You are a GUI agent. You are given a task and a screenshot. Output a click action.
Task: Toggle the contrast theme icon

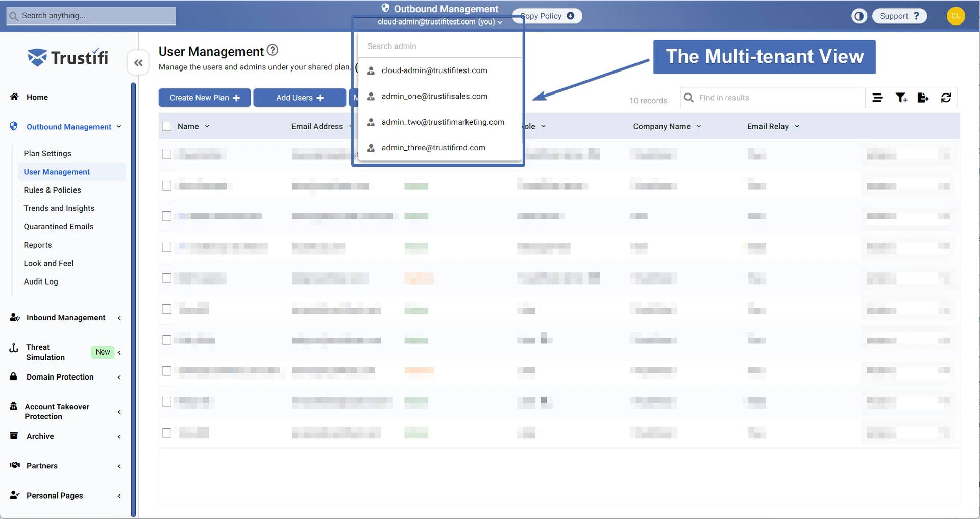coord(859,16)
